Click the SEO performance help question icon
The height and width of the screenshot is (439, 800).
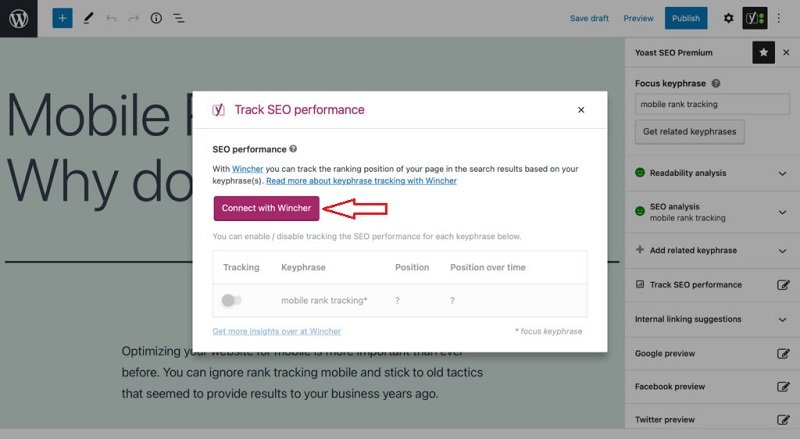(x=293, y=149)
